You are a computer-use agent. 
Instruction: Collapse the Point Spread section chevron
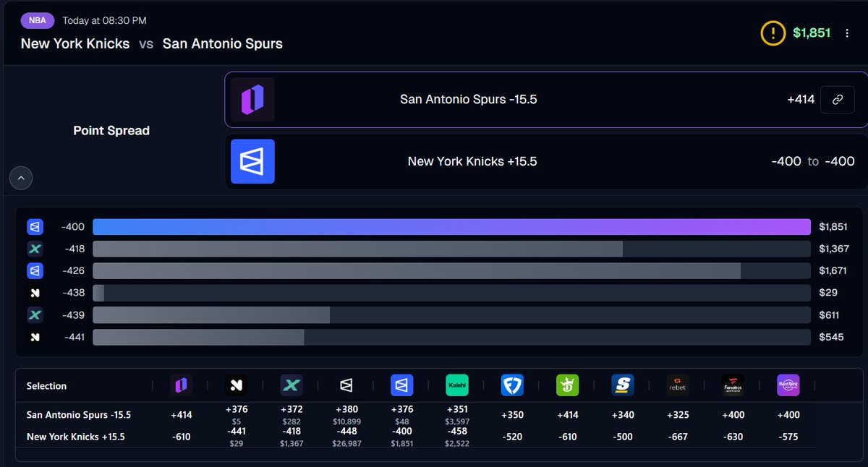(x=21, y=178)
